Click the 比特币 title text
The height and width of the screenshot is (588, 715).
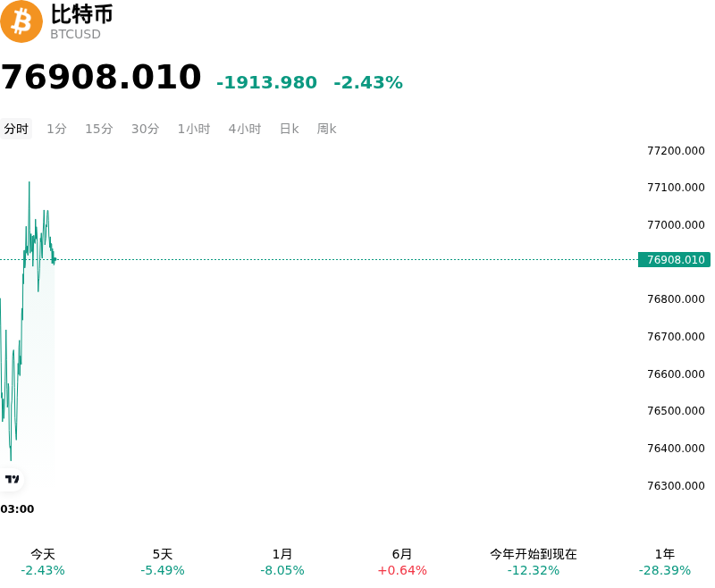point(81,14)
